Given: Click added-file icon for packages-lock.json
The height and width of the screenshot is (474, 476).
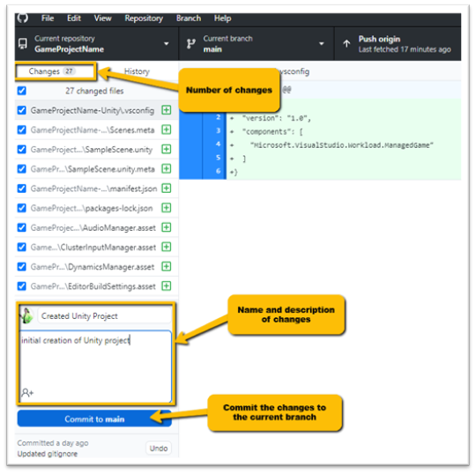Looking at the screenshot, I should [x=167, y=208].
